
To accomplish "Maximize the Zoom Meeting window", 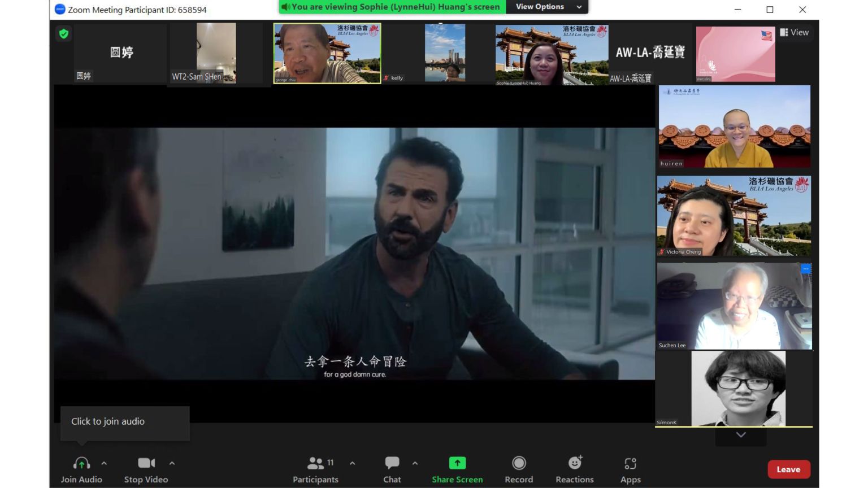I will click(x=770, y=10).
